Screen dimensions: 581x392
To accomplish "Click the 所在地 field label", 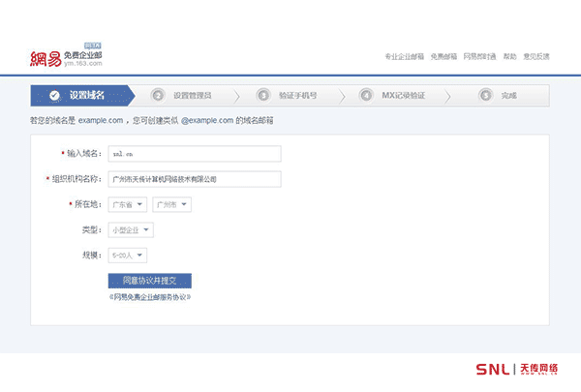I will pos(88,204).
